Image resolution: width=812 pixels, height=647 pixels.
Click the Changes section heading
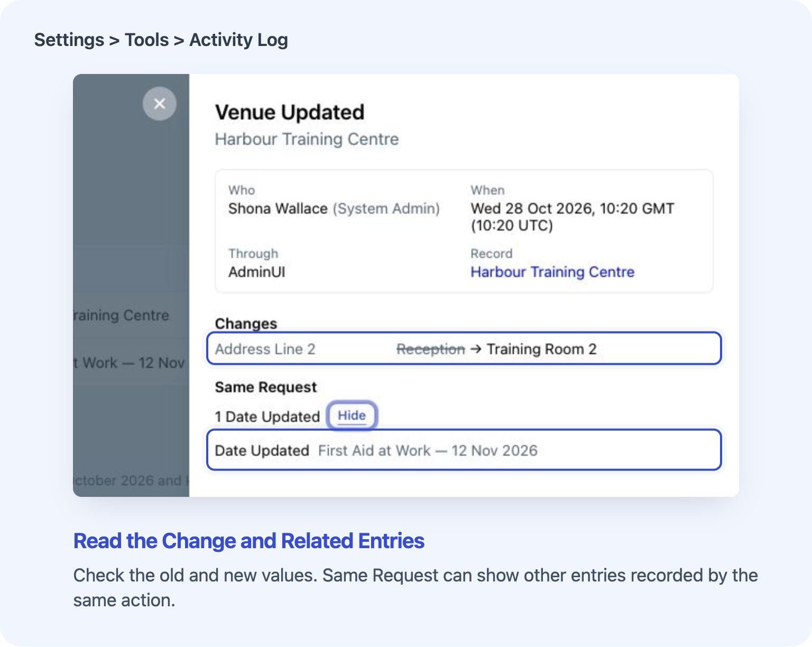pyautogui.click(x=246, y=323)
